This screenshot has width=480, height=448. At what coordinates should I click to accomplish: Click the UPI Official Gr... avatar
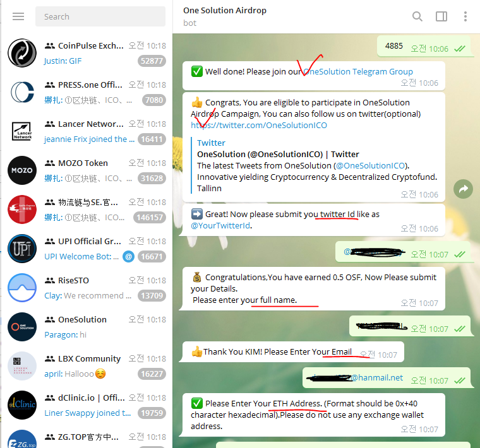tap(22, 249)
